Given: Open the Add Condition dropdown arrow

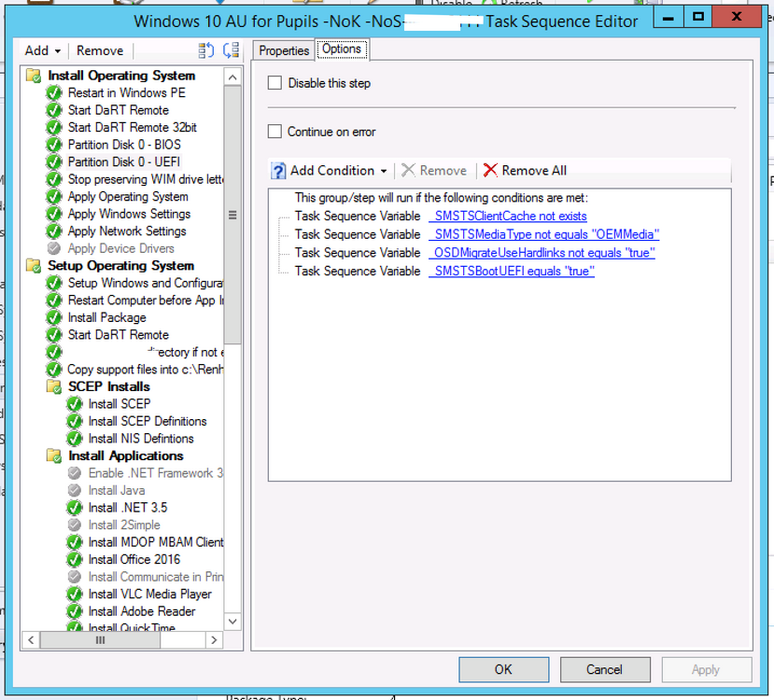Looking at the screenshot, I should 384,171.
